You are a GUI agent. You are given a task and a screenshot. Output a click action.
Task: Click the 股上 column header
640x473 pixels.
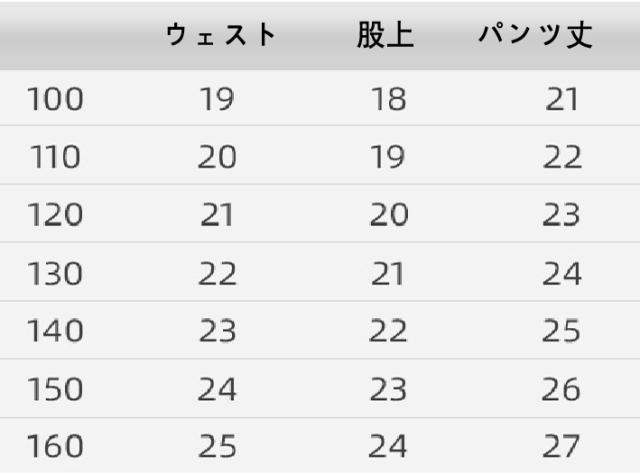coord(385,36)
